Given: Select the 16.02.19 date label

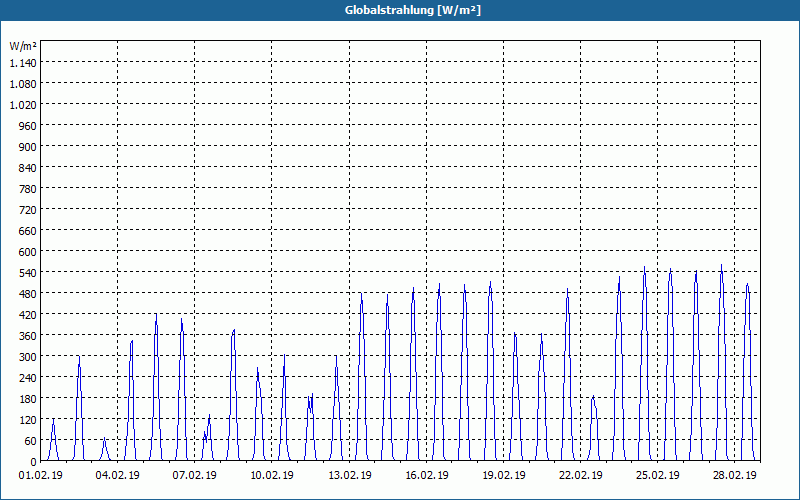Looking at the screenshot, I should coord(427,476).
